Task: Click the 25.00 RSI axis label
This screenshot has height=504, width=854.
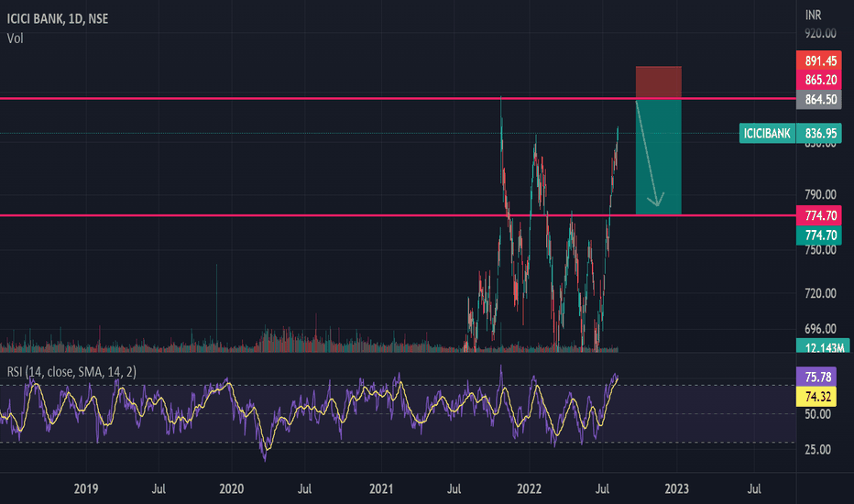Action: pos(817,450)
